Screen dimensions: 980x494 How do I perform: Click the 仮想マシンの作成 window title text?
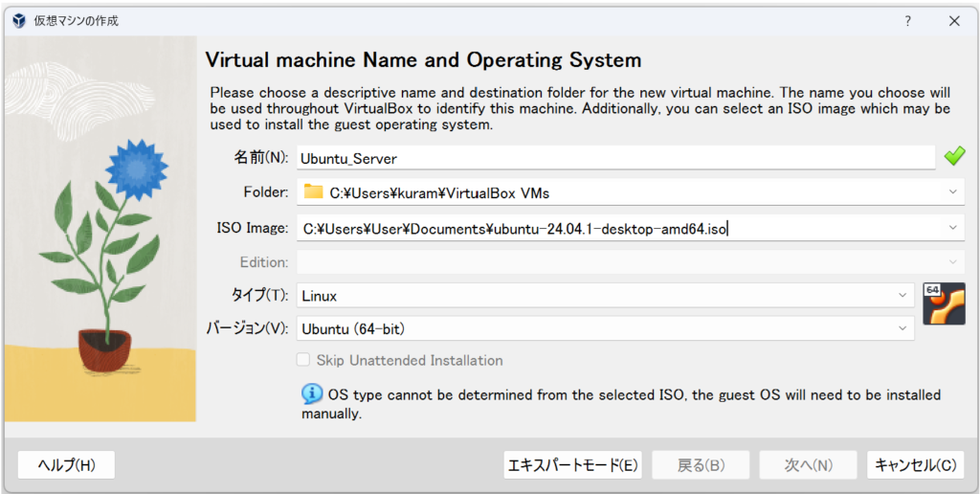tap(76, 21)
